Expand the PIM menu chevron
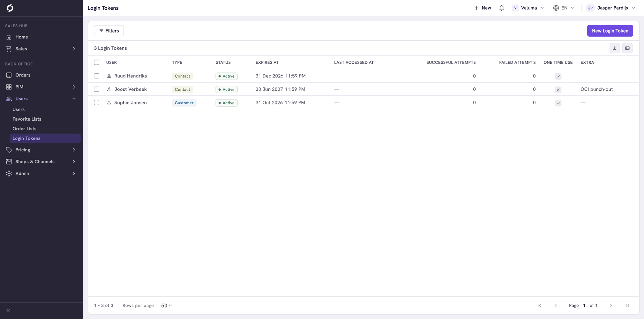The image size is (644, 319). (74, 87)
